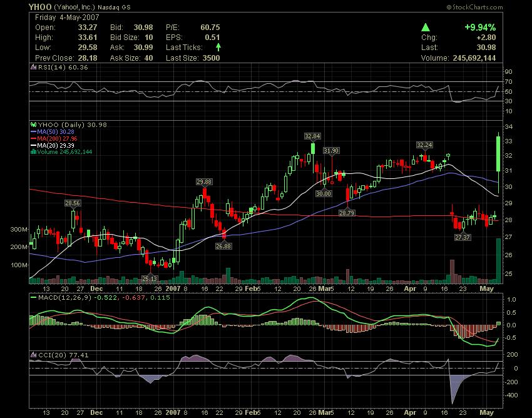Click the 1.0 level on MACD axis
The width and height of the screenshot is (532, 418).
[x=511, y=300]
